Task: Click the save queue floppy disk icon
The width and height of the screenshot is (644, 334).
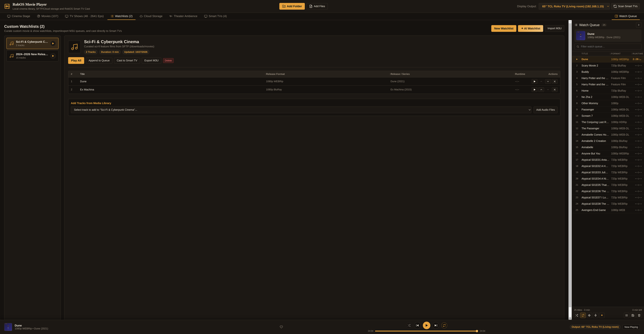Action: point(633,315)
